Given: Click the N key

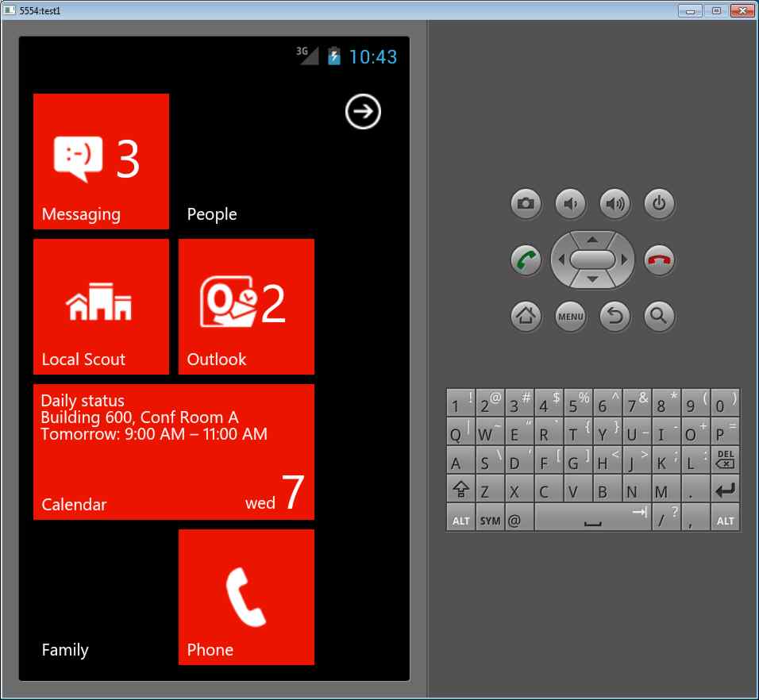Looking at the screenshot, I should click(x=637, y=489).
